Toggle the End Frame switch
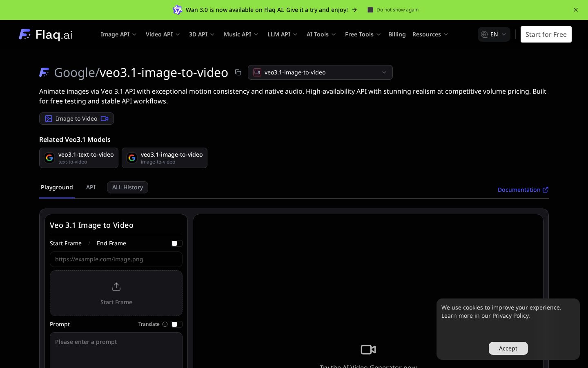Screen dimensions: 588x368 177,243
